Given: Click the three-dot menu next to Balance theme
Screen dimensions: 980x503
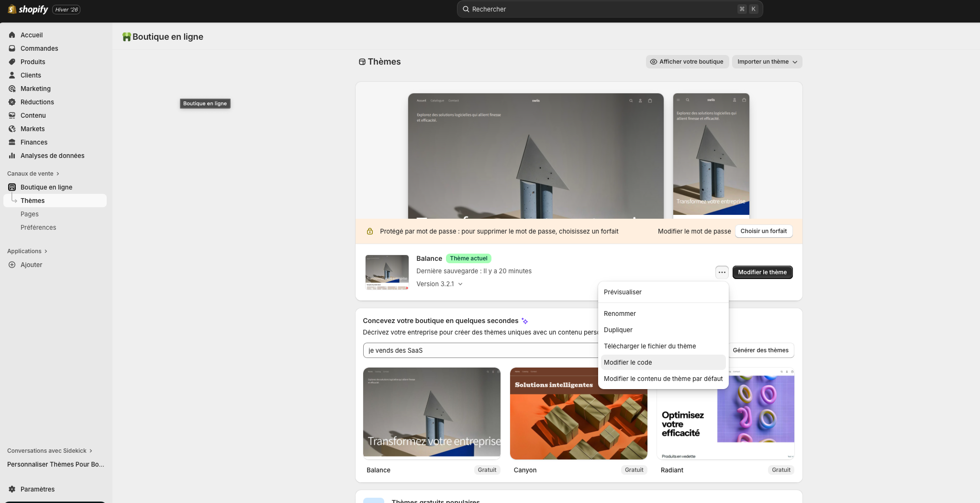Looking at the screenshot, I should coord(722,272).
